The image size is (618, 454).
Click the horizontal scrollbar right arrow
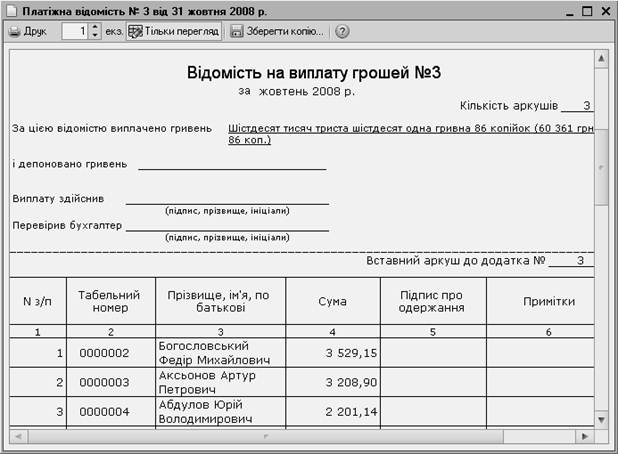coord(585,436)
